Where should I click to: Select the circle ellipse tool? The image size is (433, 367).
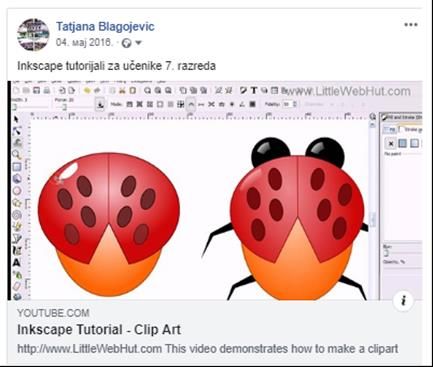point(17,191)
